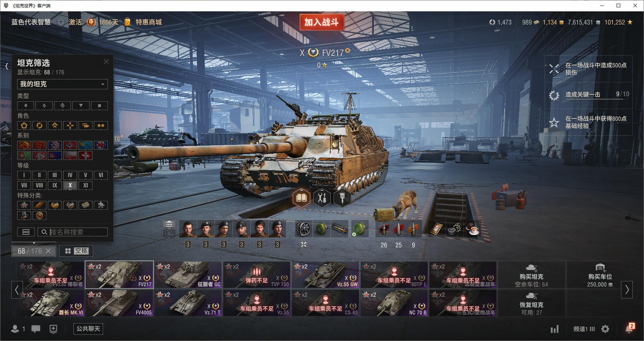Open the crew barracks icon
644x341 pixels.
click(x=169, y=224)
